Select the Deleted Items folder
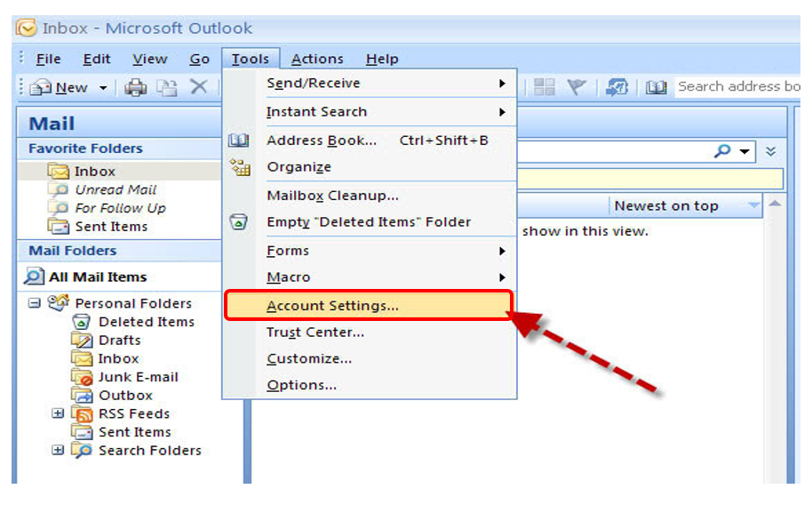812x505 pixels. point(146,322)
